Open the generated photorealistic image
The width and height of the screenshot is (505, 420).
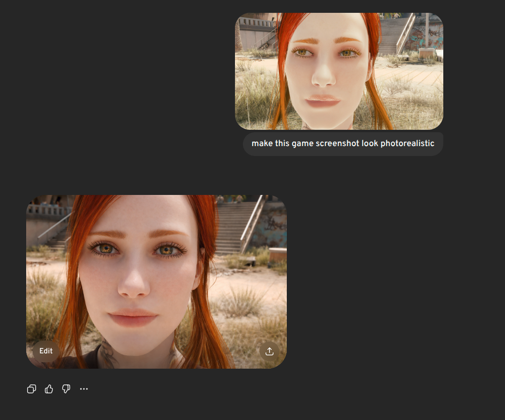click(156, 282)
